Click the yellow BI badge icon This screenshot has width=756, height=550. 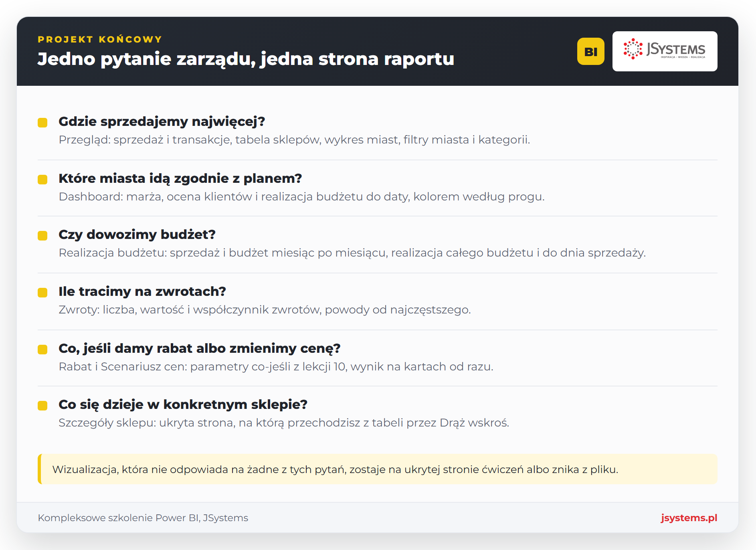pos(590,51)
